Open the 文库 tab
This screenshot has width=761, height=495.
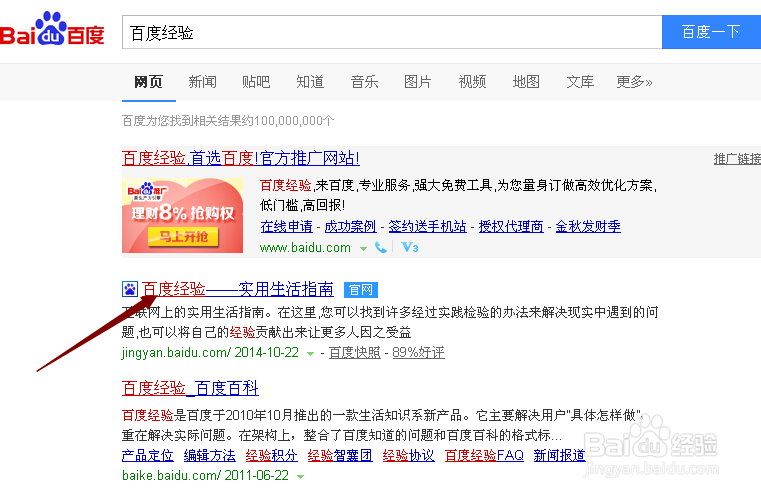click(580, 82)
